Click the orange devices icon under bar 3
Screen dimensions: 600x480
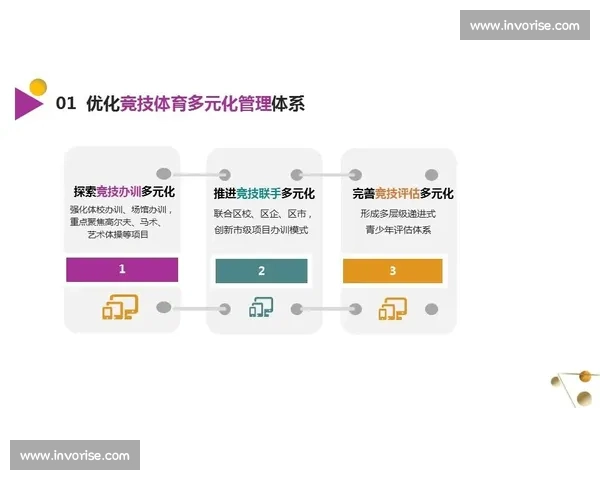coord(393,309)
